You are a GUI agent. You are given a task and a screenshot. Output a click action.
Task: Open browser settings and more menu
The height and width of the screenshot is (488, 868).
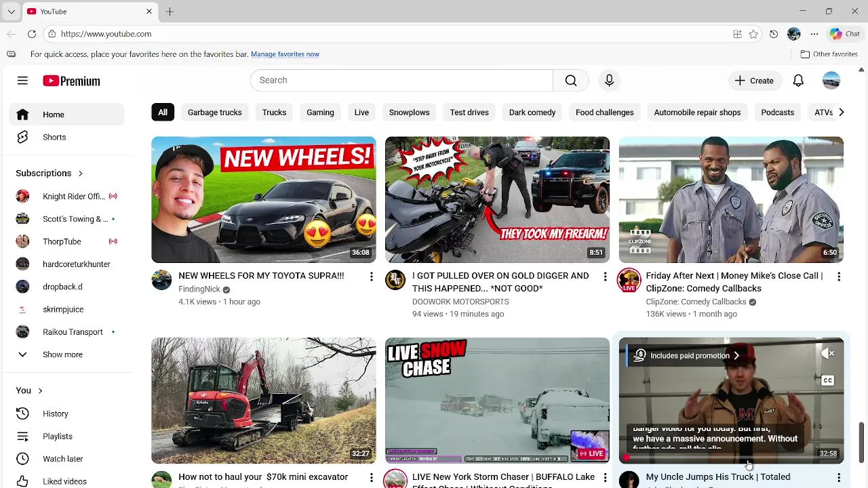click(x=814, y=34)
